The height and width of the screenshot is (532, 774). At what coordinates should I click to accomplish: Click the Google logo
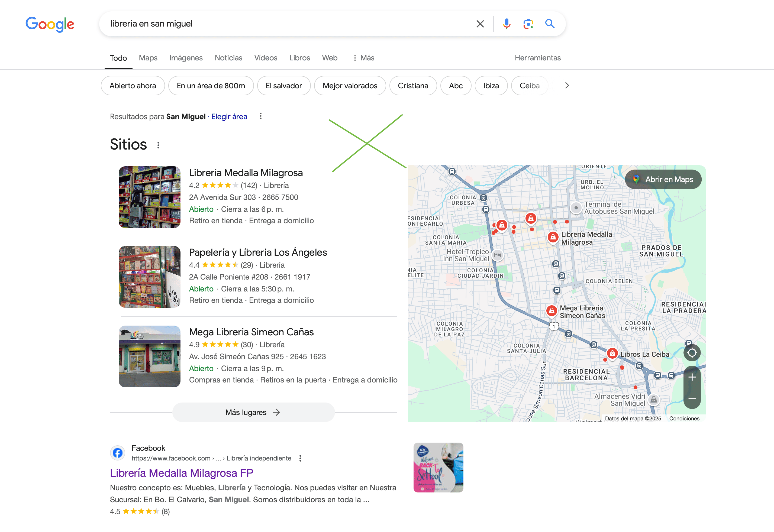tap(50, 24)
